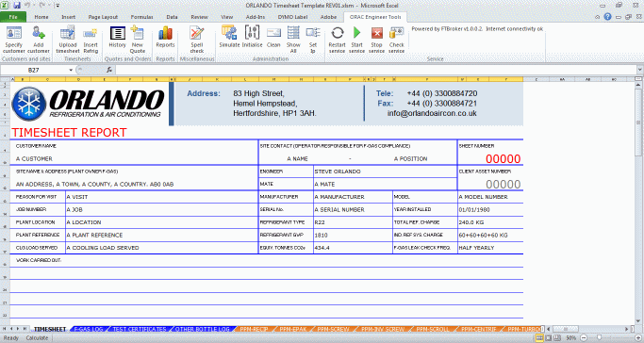The image size is (644, 343).
Task: Open the View ribbon tab
Action: click(x=226, y=17)
